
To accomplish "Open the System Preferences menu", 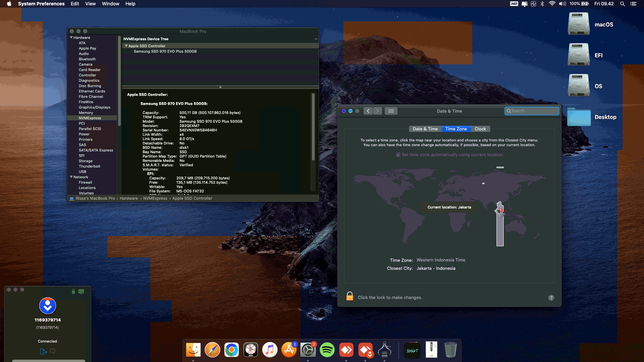I will [41, 4].
